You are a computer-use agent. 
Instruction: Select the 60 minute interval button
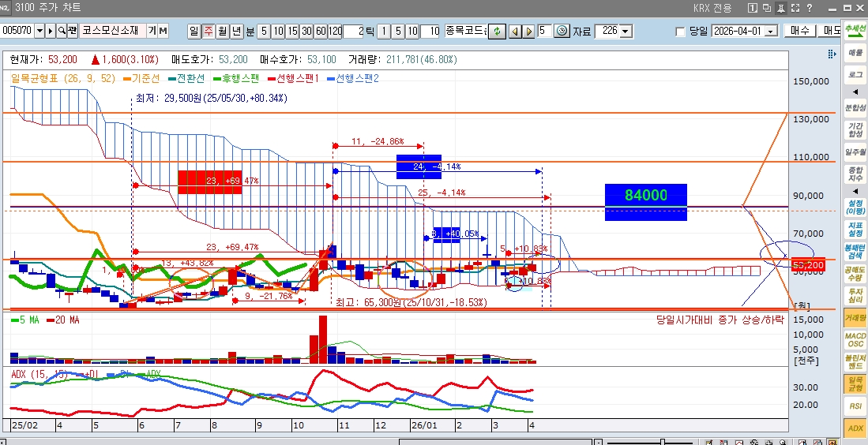coord(321,31)
